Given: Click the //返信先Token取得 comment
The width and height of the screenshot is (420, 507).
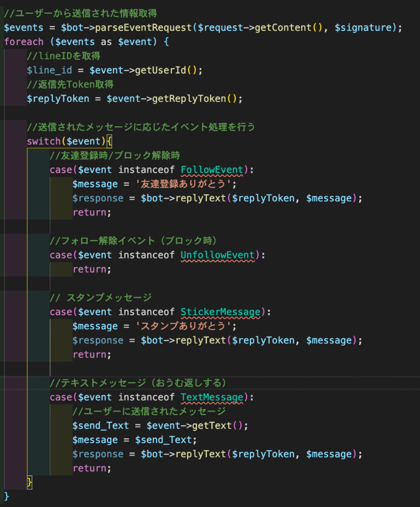Looking at the screenshot, I should coord(70,85).
